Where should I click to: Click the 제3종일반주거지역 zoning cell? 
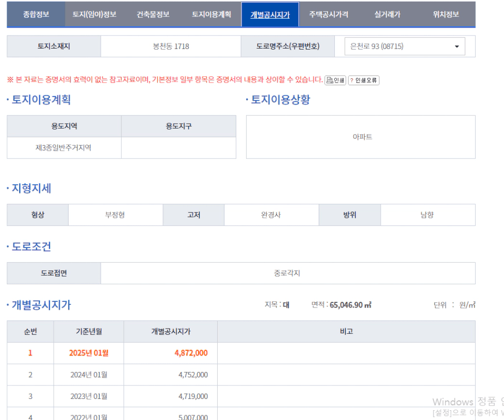(63, 148)
